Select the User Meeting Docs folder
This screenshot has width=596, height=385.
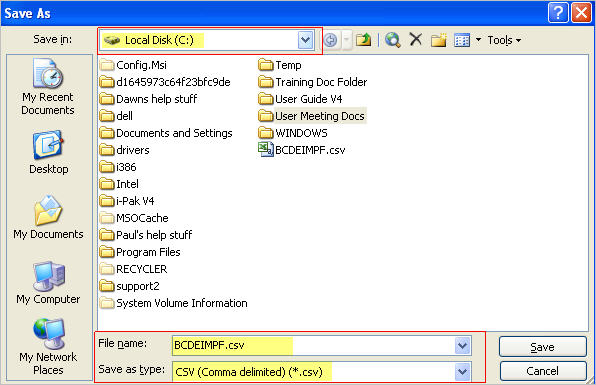click(x=312, y=116)
